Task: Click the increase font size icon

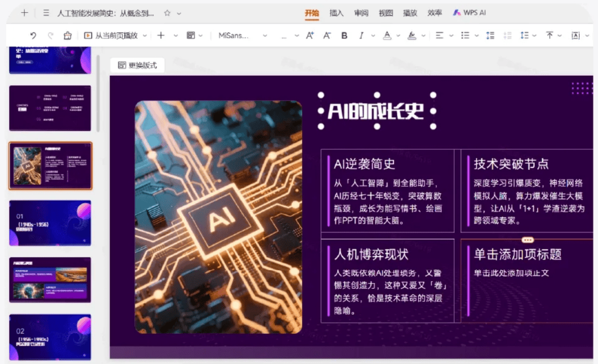Action: (x=310, y=35)
